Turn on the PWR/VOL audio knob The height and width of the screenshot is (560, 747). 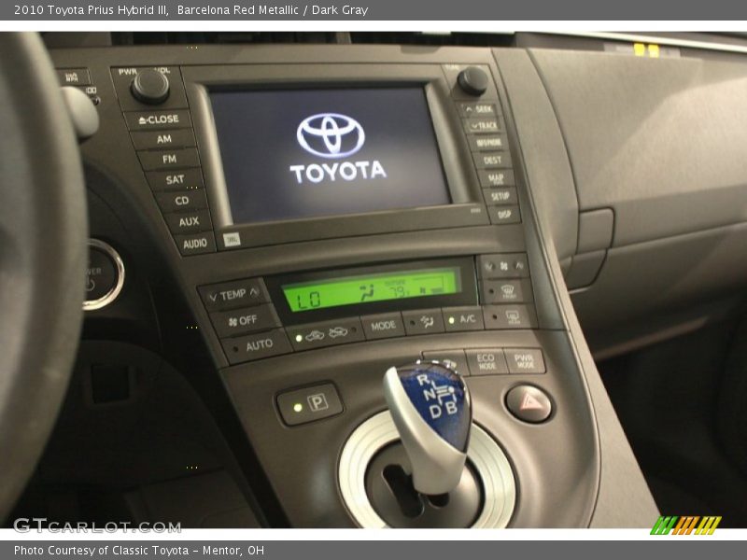(150, 87)
